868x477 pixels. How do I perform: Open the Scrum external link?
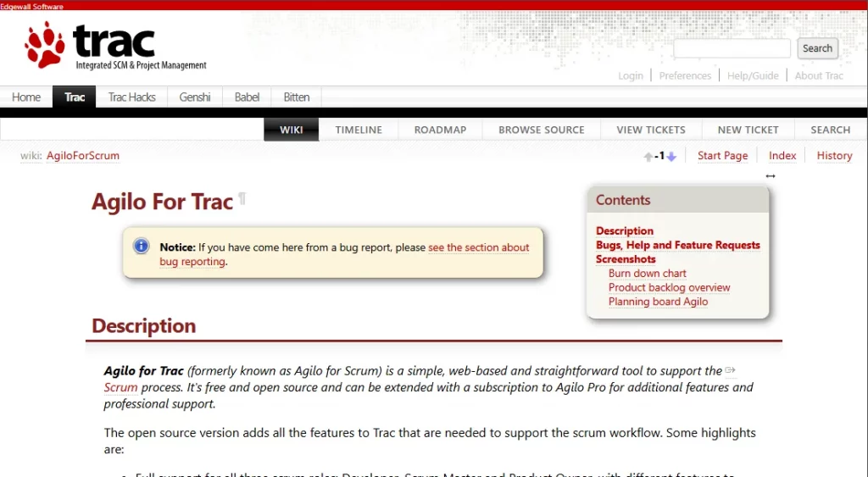120,387
